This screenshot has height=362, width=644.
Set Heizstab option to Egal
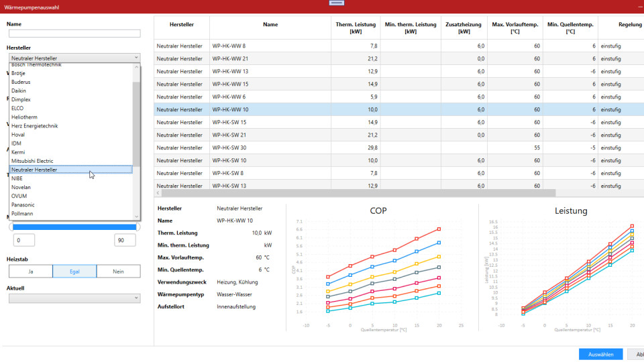click(74, 271)
